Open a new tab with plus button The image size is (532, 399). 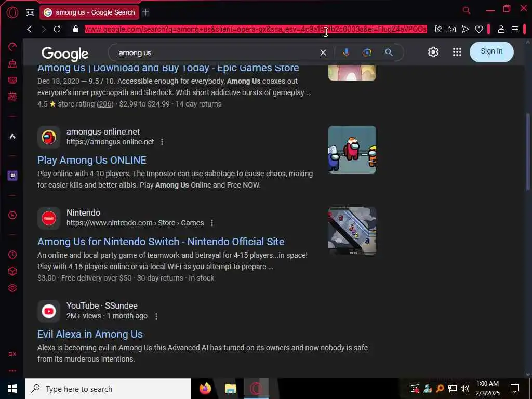point(145,12)
